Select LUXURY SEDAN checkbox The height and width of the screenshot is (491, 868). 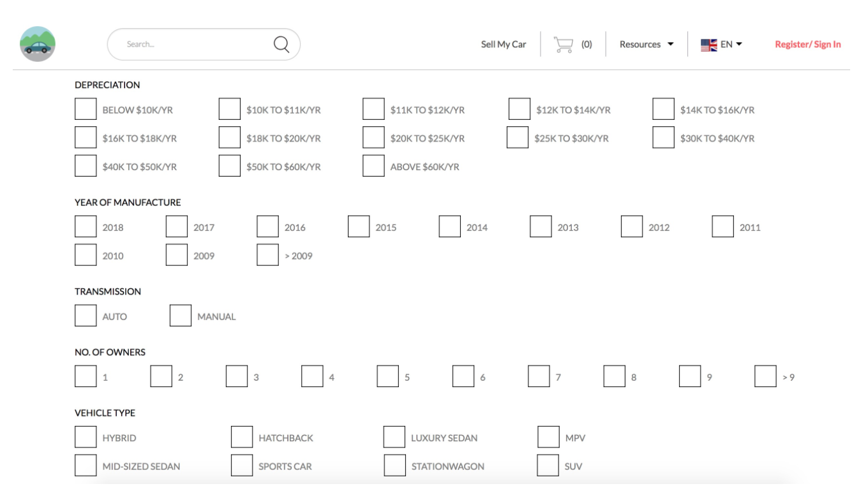point(394,437)
